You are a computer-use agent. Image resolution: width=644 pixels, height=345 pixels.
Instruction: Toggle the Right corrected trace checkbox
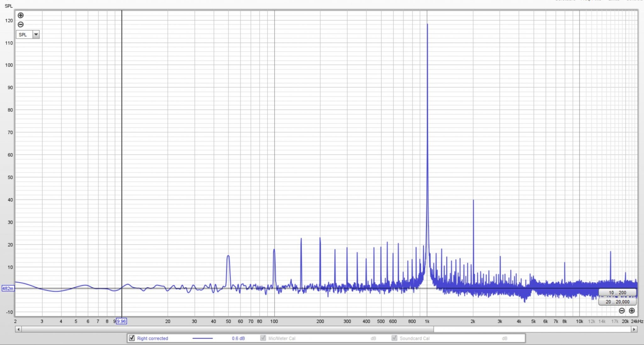pos(132,338)
